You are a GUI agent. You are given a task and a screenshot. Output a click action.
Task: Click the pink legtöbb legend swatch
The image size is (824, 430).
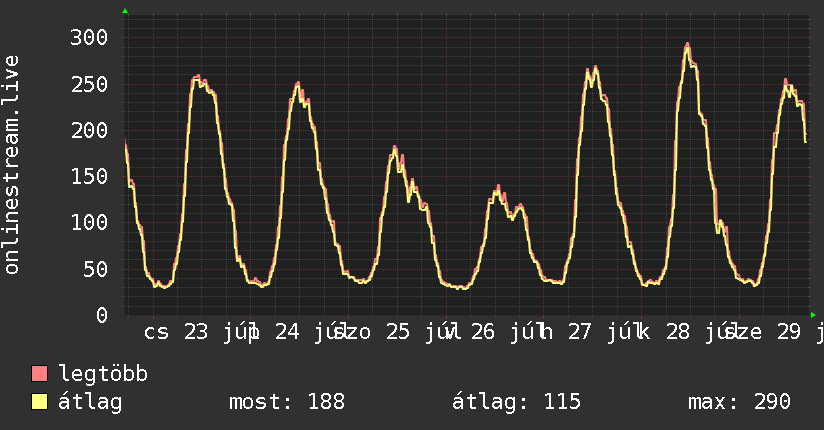pos(39,373)
